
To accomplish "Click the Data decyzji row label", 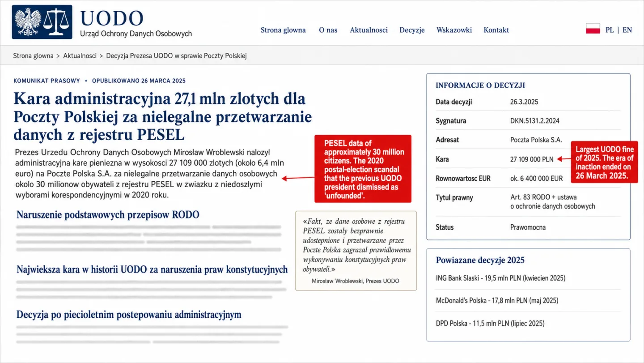I will click(454, 102).
